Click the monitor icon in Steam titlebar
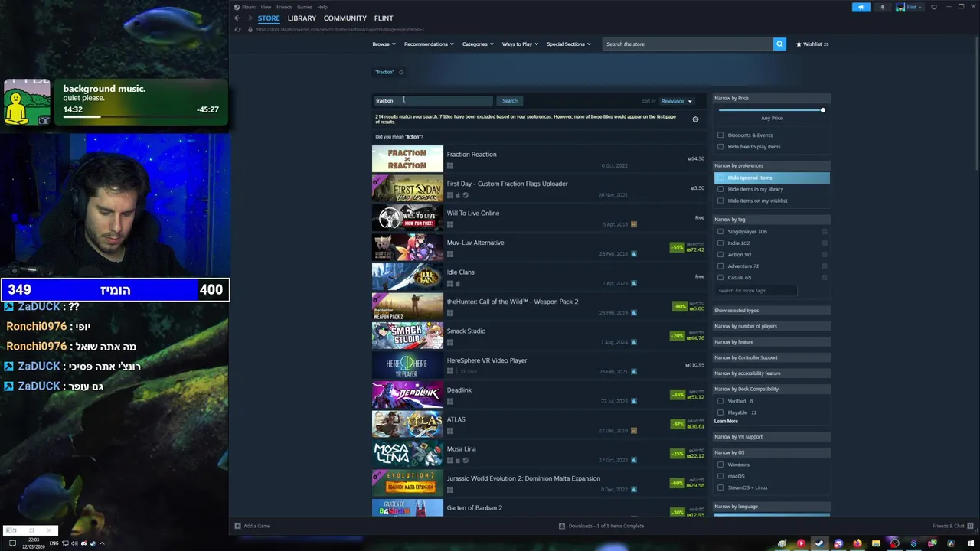This screenshot has width=980, height=551. (933, 7)
